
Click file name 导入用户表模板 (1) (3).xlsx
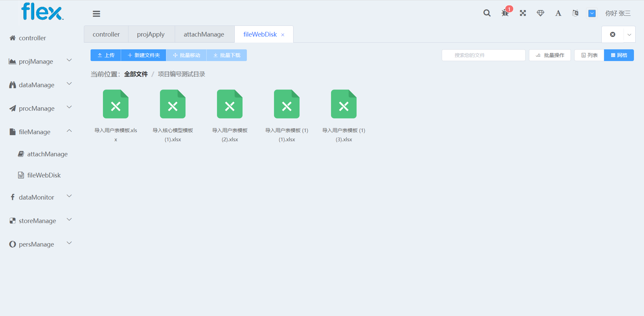tap(344, 135)
